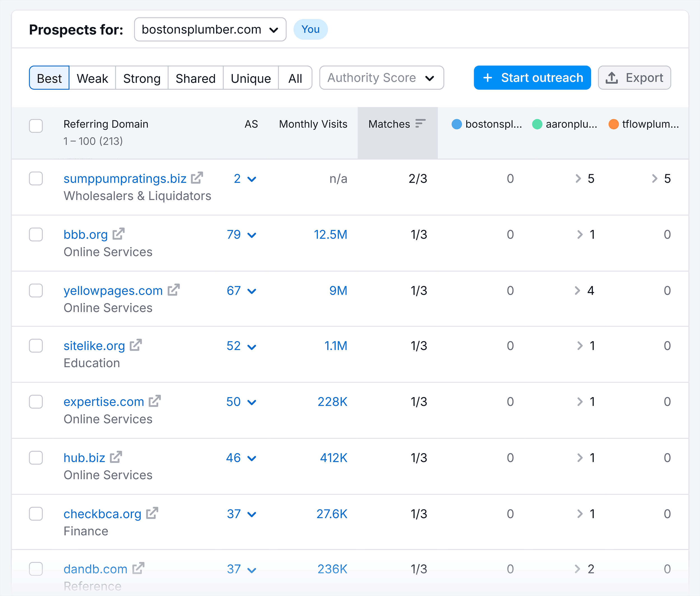Screen dimensions: 700x596
Task: Click the green aaronplu... legend dot
Action: tap(537, 124)
